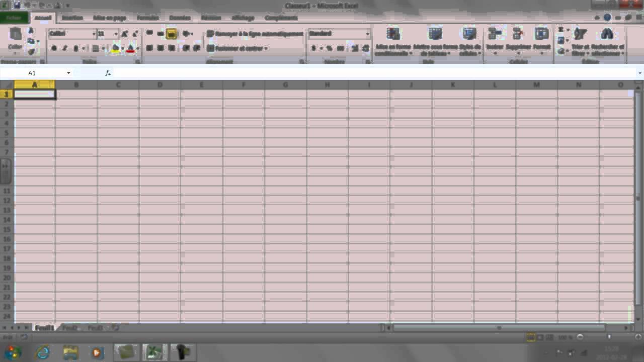Switch to Page Layout view in status bar
This screenshot has width=644, height=362.
coord(540,337)
